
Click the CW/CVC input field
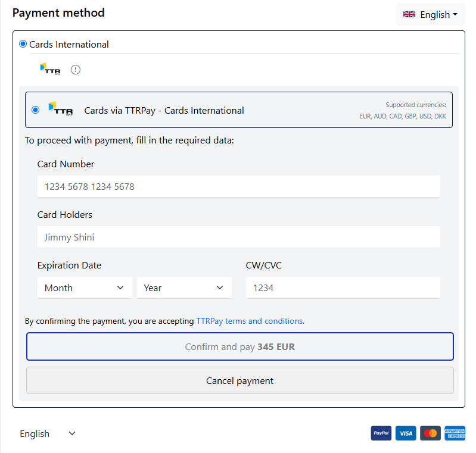[x=343, y=288]
